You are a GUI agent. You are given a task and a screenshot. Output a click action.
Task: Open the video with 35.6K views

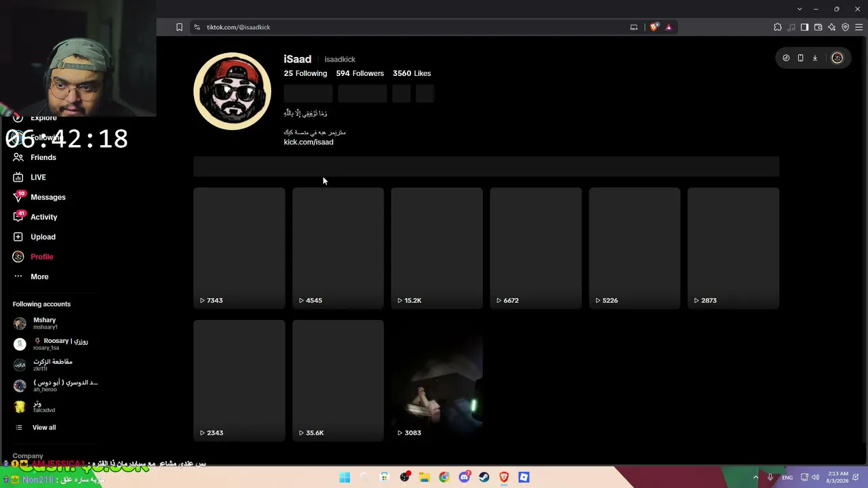click(x=338, y=381)
